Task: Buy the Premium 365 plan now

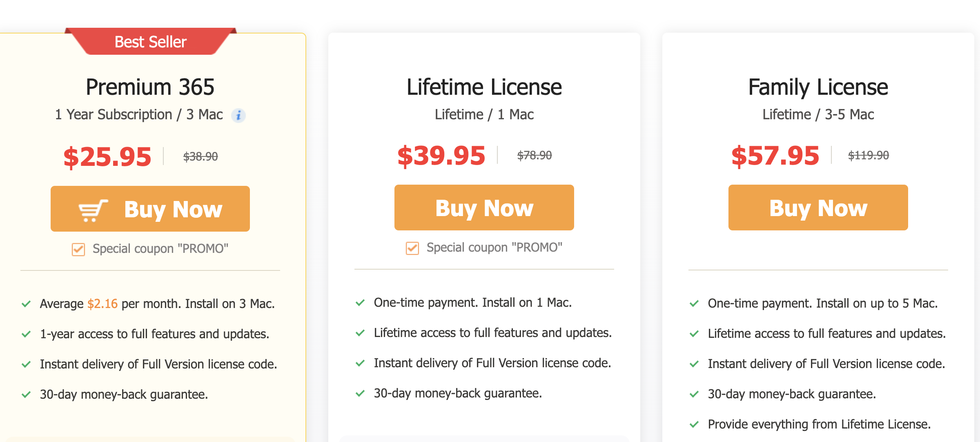Action: pyautogui.click(x=150, y=209)
